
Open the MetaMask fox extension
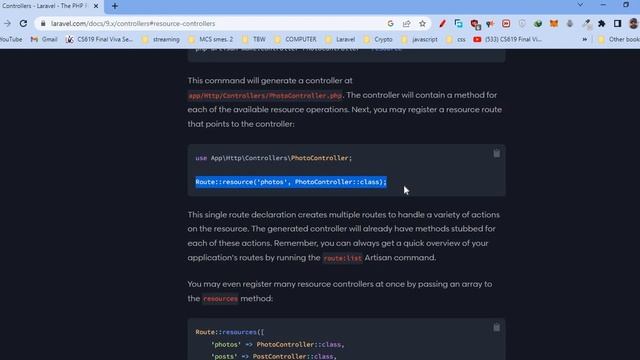(x=554, y=24)
